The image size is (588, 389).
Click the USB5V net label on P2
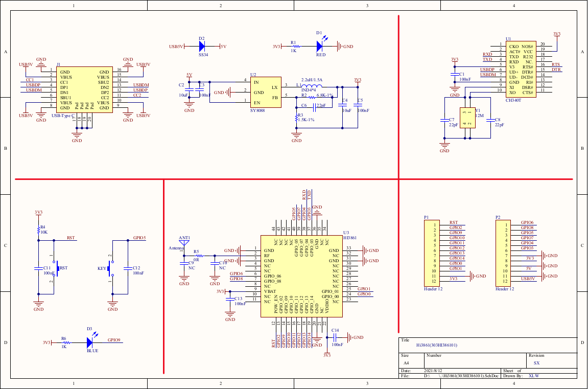[x=528, y=279]
